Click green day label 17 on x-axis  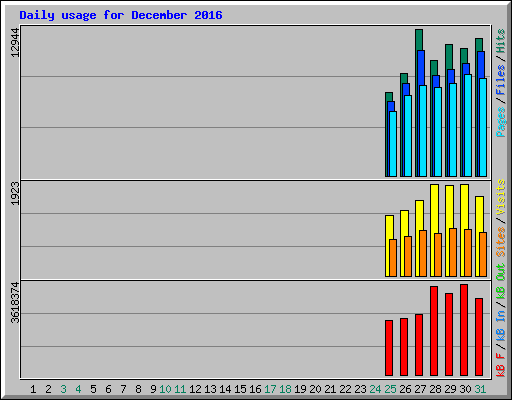(270, 389)
